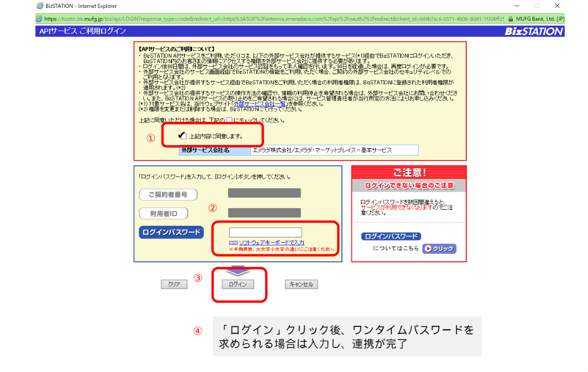Image resolution: width=588 pixels, height=372 pixels.
Task: Click the ログインパスワード label in login form
Action: pos(171,232)
